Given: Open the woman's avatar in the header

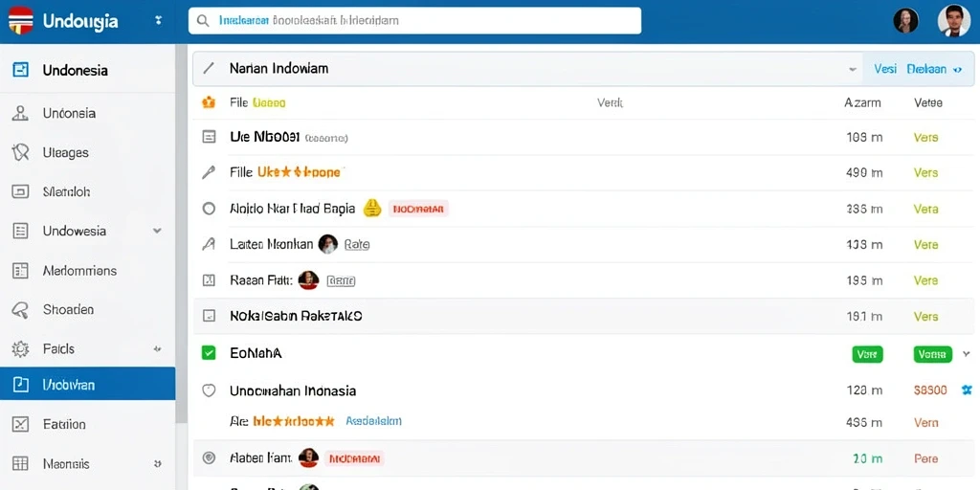Looking at the screenshot, I should point(905,21).
